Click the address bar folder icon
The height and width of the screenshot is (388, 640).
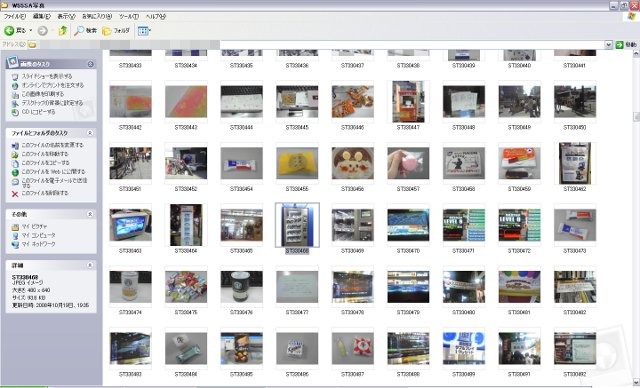(32, 44)
